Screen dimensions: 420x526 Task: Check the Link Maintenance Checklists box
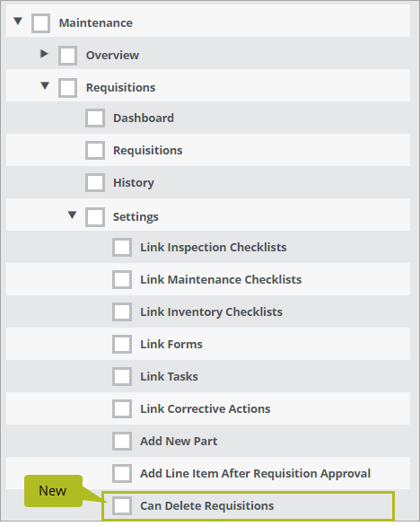coord(122,280)
